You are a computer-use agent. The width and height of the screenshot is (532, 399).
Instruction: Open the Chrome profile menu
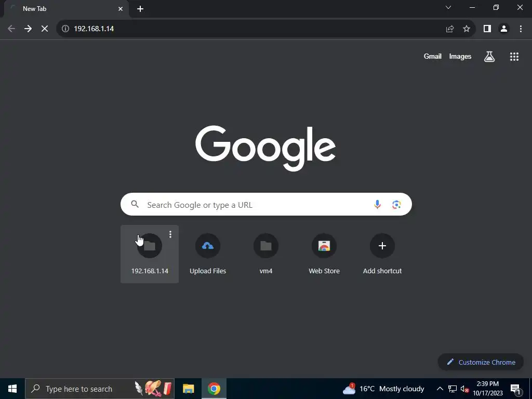(x=504, y=29)
